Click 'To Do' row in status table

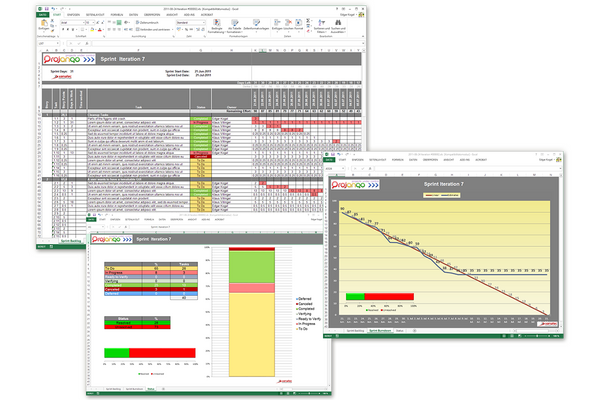(151, 269)
